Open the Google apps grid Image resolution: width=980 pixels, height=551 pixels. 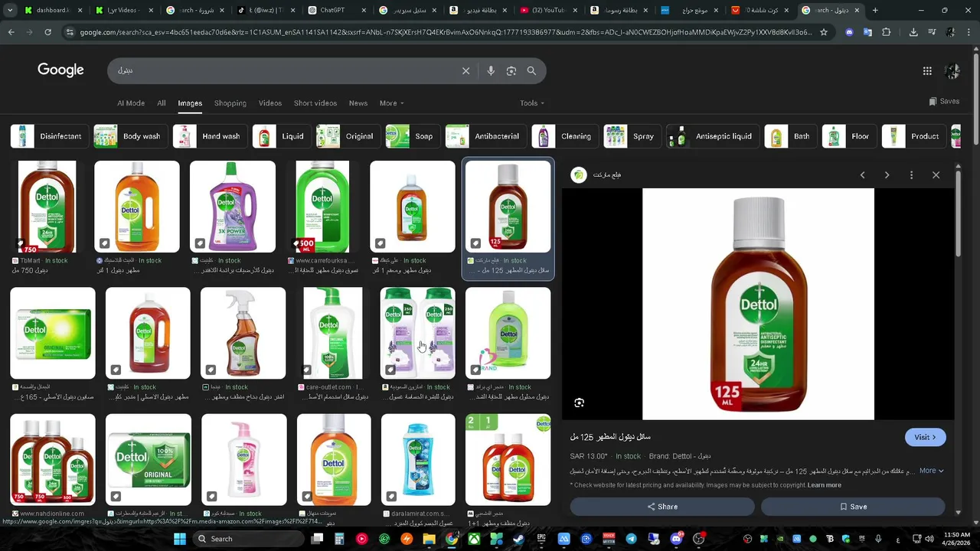(927, 70)
